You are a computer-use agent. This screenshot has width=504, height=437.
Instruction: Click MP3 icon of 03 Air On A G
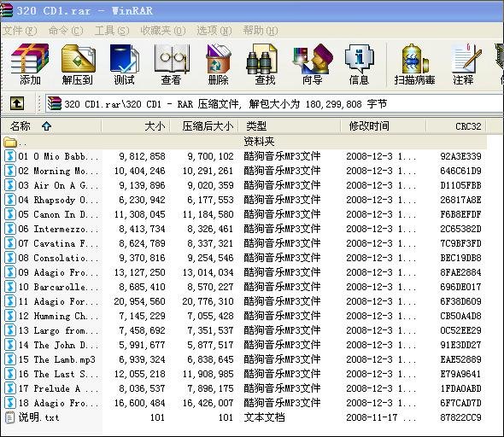[x=10, y=185]
